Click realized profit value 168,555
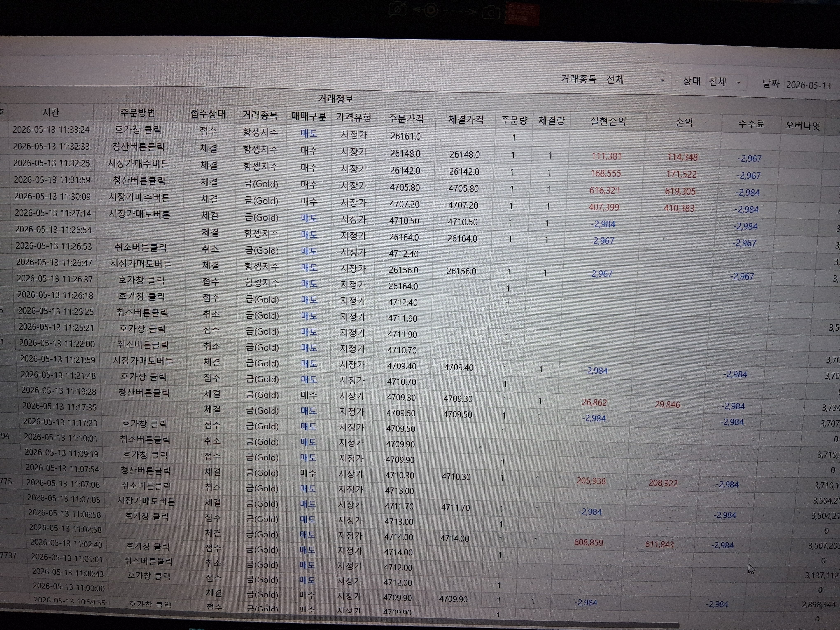 (x=606, y=173)
